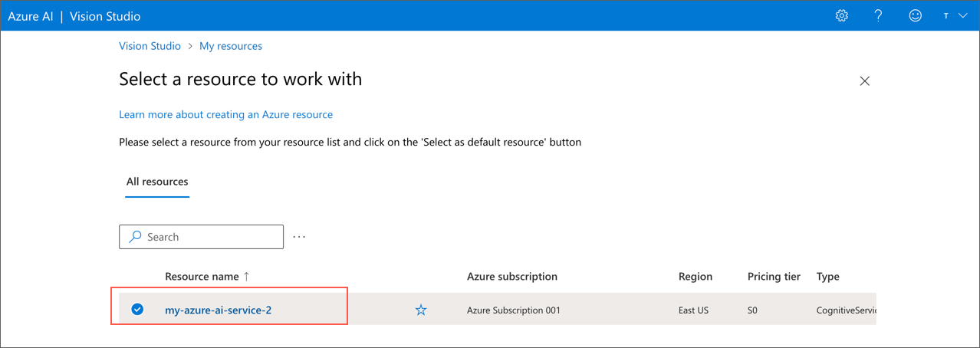The image size is (980, 348).
Task: Click the Azure AI header title
Action: [x=31, y=16]
